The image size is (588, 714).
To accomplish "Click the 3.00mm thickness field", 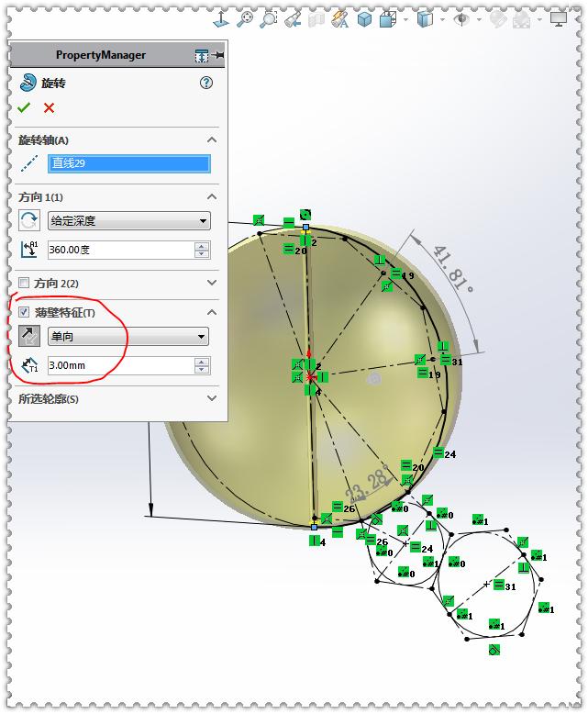I will pyautogui.click(x=121, y=365).
